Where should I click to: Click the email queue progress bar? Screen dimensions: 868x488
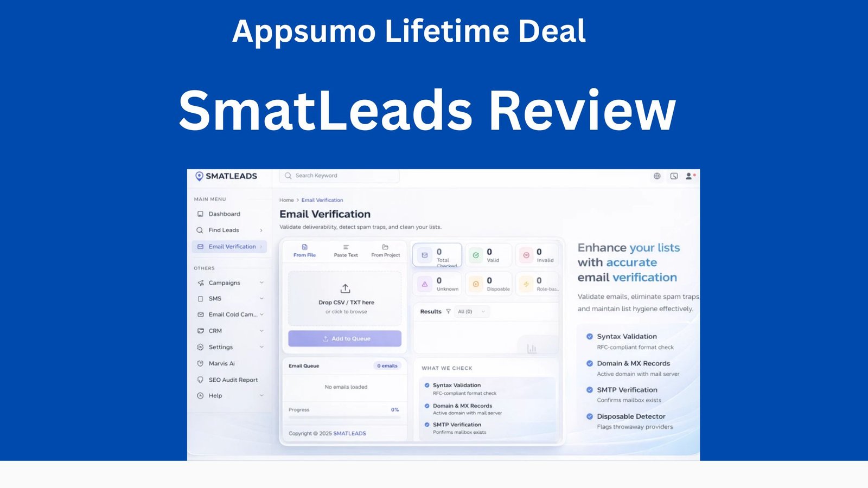pos(344,416)
